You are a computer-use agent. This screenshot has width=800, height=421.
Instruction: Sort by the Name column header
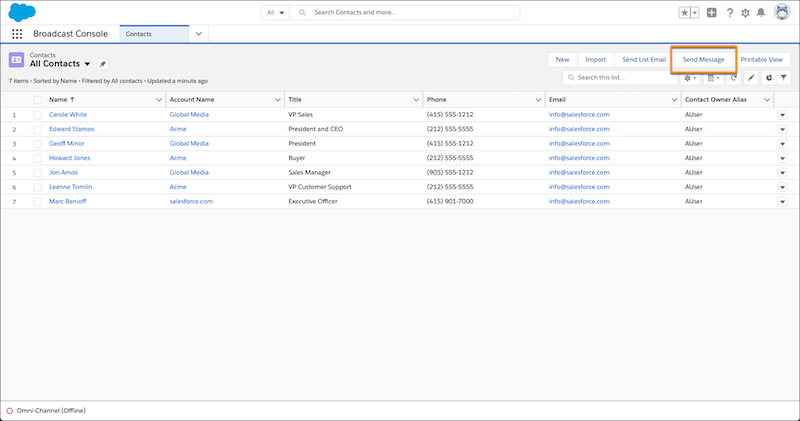58,100
